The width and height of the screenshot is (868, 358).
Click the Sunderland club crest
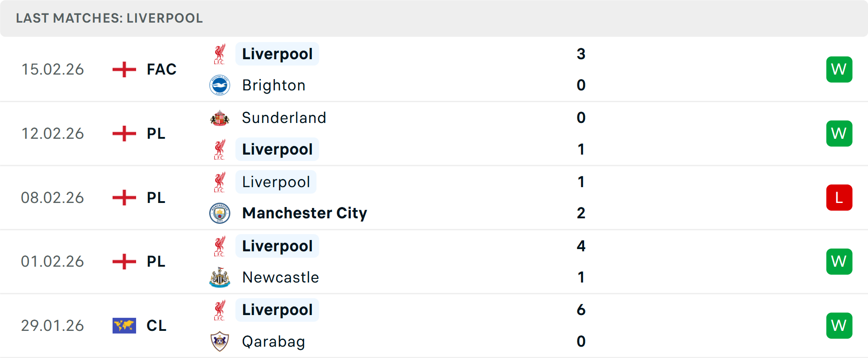[220, 118]
